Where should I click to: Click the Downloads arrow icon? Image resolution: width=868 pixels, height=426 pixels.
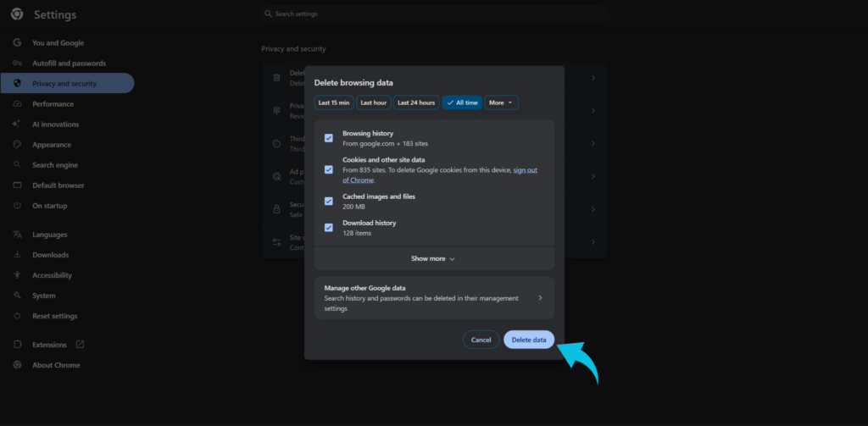[17, 254]
